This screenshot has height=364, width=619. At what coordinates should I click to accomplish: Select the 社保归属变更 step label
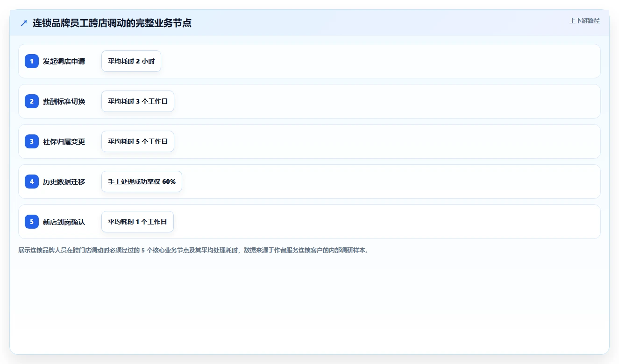(64, 141)
